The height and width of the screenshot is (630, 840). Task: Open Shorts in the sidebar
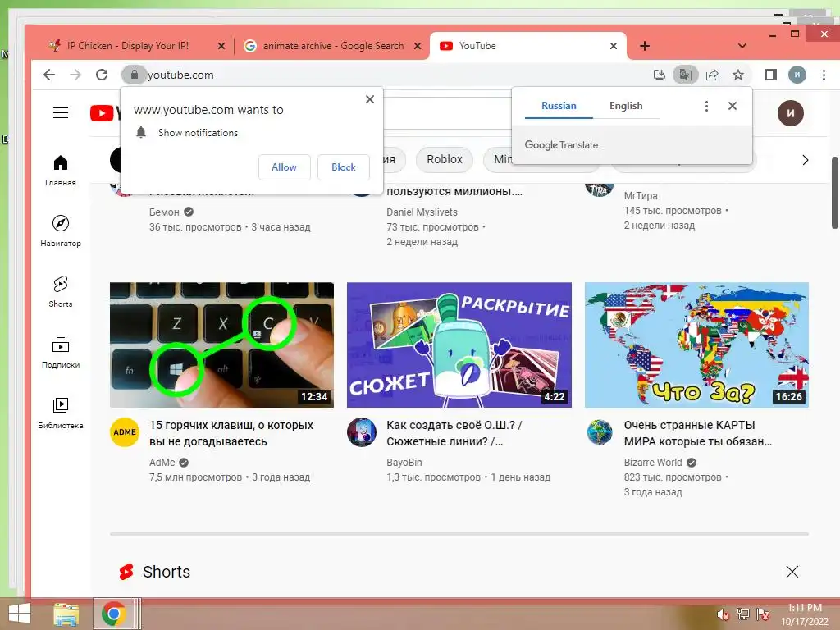(61, 291)
